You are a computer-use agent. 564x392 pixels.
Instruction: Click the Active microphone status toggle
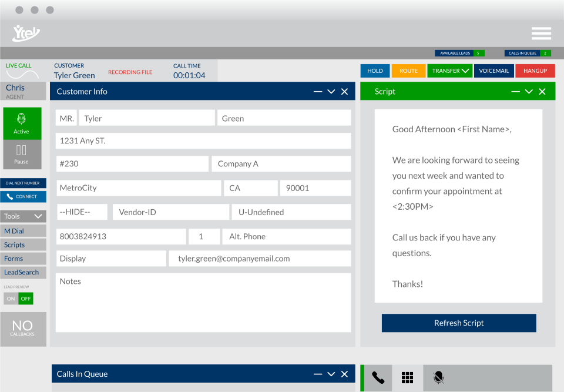point(22,123)
